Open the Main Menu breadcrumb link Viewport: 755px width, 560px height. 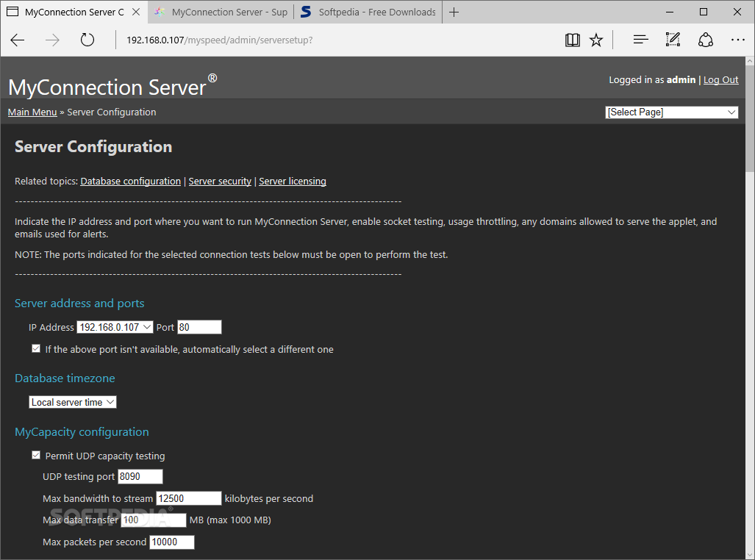32,112
